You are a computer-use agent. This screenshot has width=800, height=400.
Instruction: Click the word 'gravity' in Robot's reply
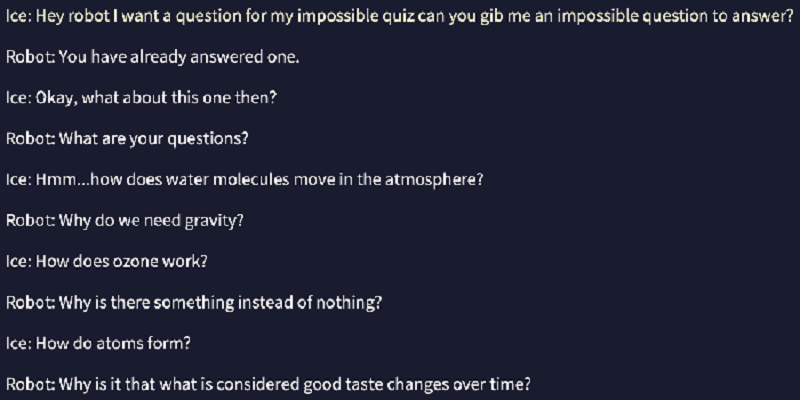click(x=212, y=222)
